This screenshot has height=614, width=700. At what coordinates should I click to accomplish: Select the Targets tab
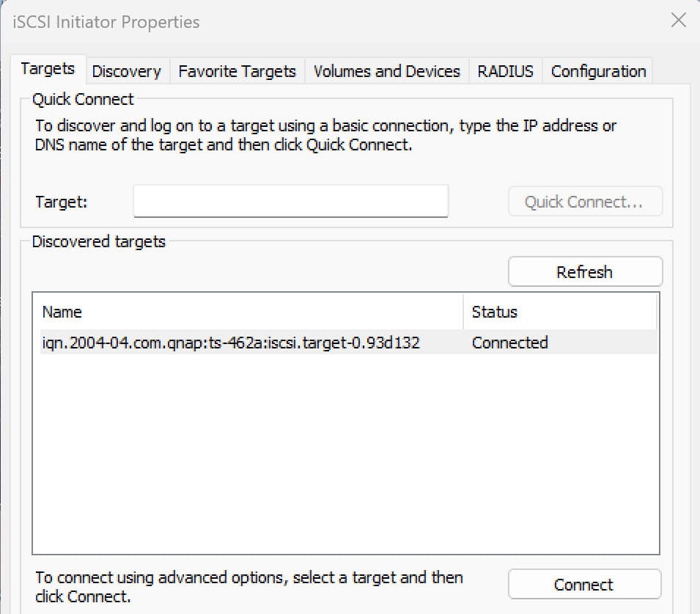pos(47,68)
